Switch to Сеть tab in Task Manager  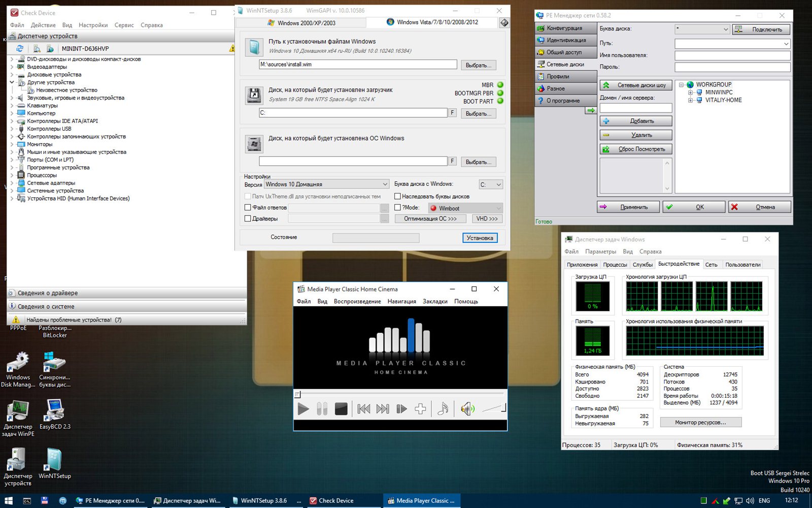coord(712,265)
